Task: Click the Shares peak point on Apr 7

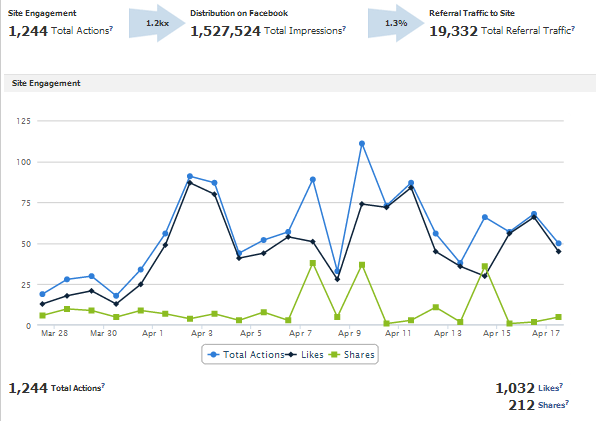Action: tap(313, 263)
